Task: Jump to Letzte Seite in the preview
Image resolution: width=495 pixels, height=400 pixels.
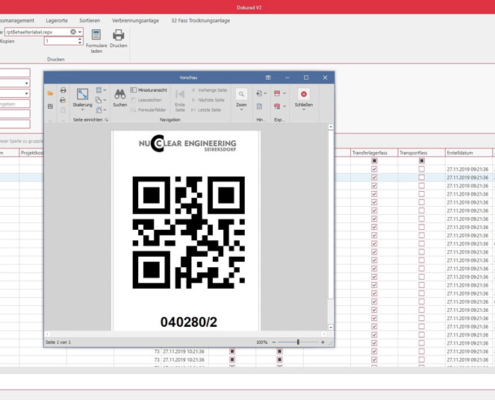Action: (206, 110)
